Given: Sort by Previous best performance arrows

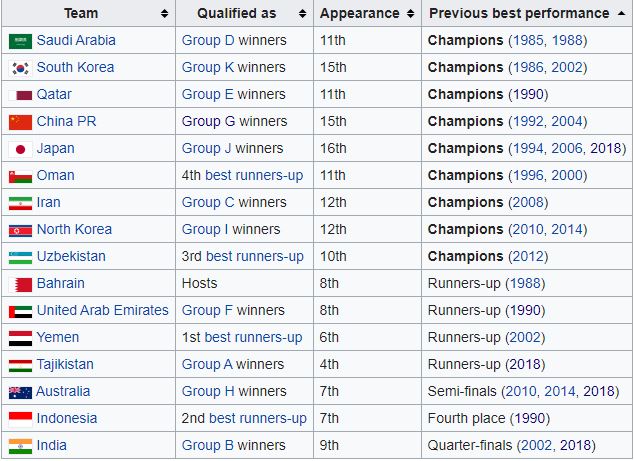Looking at the screenshot, I should click(x=621, y=14).
